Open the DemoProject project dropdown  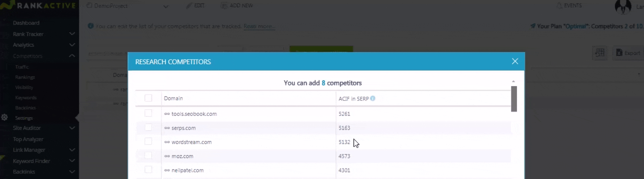128,6
